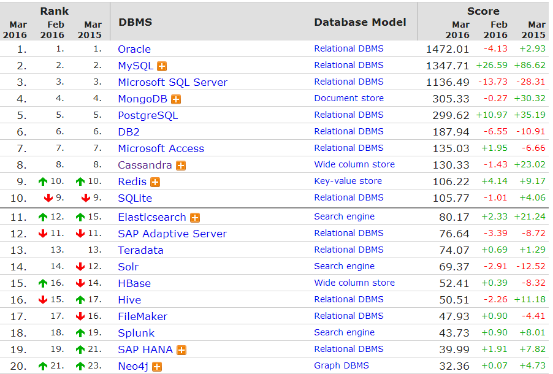This screenshot has height=374, width=553.
Task: Visit the PostgreSQL link
Action: (148, 115)
